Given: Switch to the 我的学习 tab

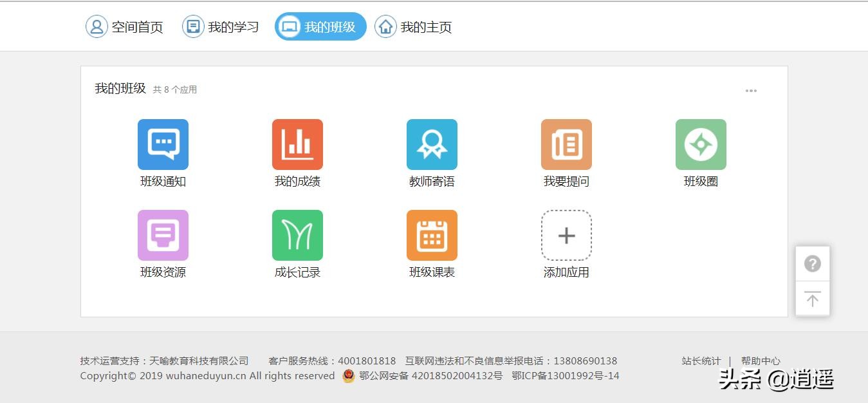Looking at the screenshot, I should pos(222,26).
